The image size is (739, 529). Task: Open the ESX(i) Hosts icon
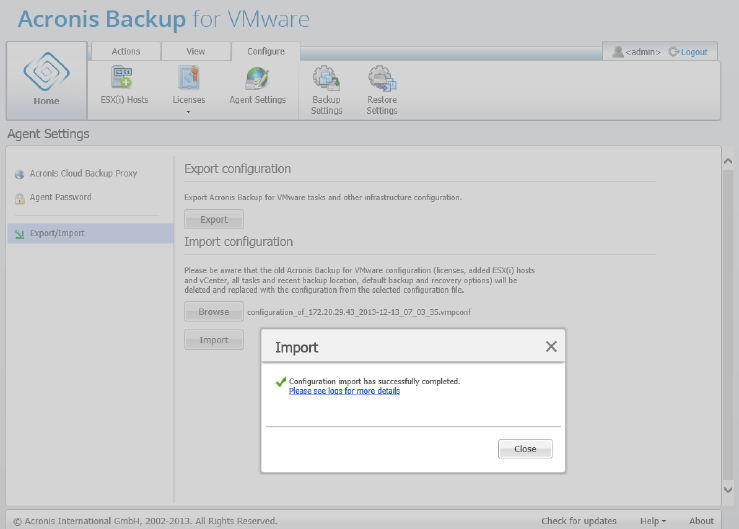(124, 78)
